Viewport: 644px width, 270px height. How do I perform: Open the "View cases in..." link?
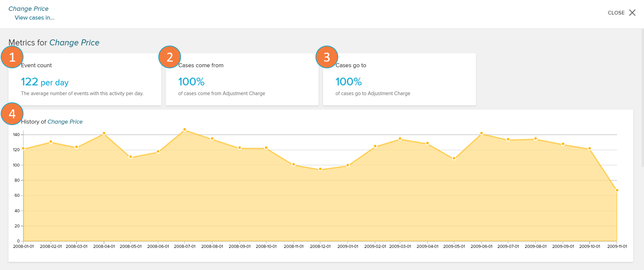(34, 18)
